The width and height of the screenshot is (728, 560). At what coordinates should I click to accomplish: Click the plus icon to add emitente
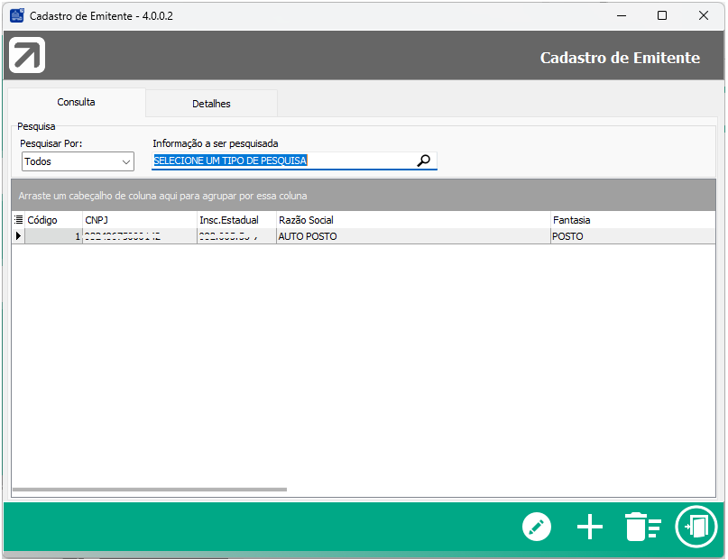tap(590, 527)
